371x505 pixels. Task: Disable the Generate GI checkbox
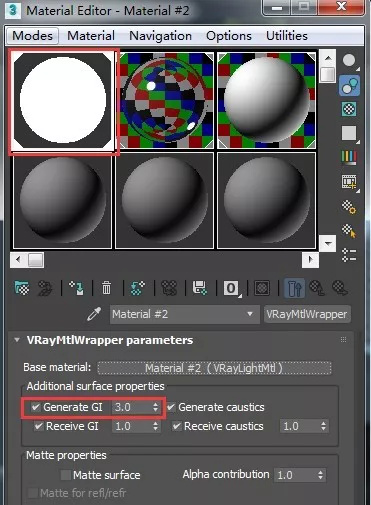pyautogui.click(x=36, y=407)
